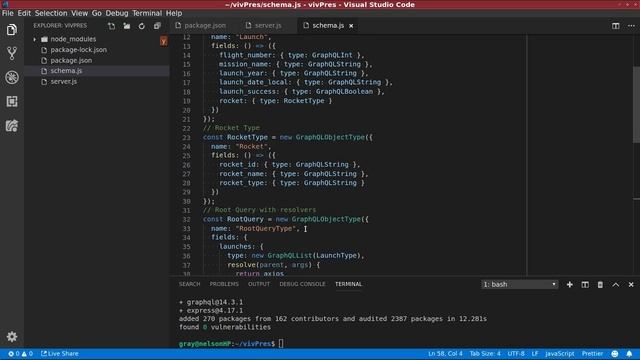Switch to the PROBLEMS panel tab
The image size is (640, 360).
[224, 284]
